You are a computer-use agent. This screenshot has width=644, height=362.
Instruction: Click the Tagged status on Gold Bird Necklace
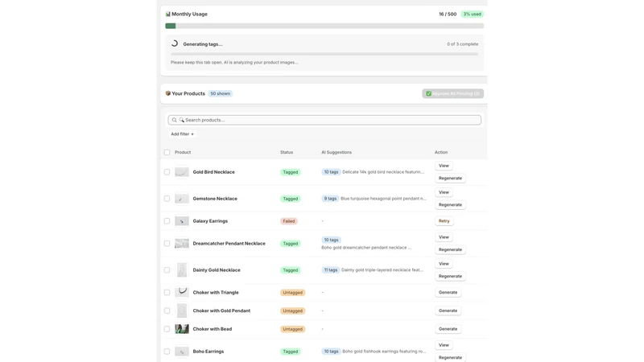point(291,172)
